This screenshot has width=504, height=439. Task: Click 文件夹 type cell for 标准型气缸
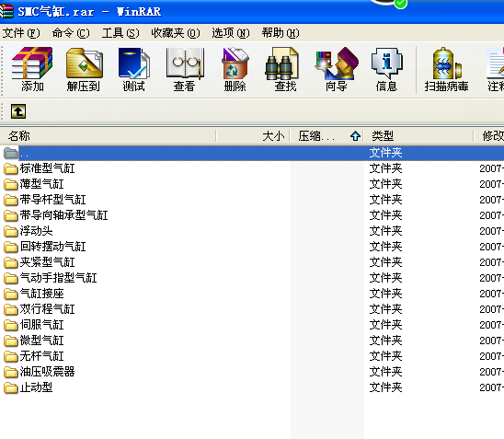[x=385, y=168]
